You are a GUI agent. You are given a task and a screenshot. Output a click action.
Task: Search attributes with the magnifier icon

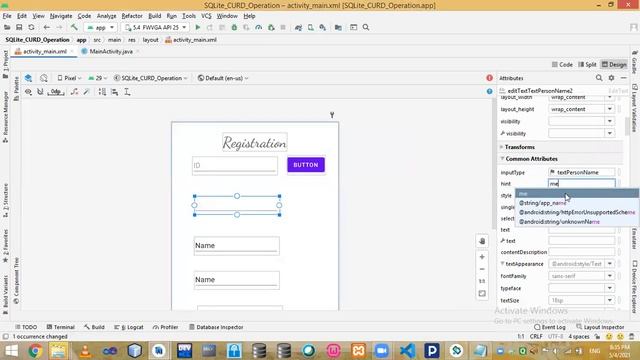[x=599, y=78]
